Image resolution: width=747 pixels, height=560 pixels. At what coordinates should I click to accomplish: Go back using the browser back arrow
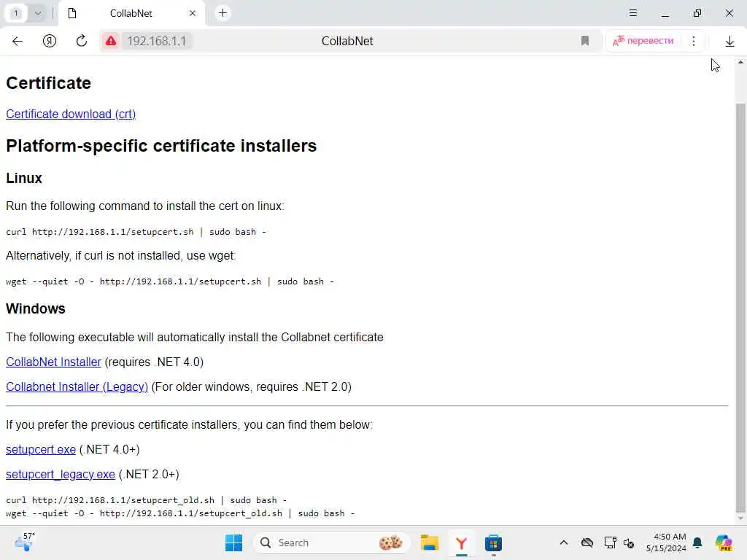18,41
